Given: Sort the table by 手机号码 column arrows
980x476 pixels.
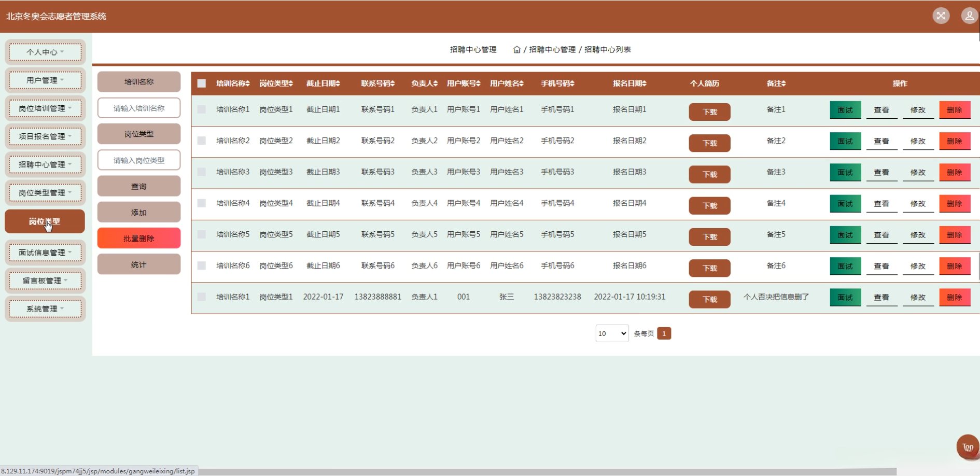Looking at the screenshot, I should click(572, 83).
